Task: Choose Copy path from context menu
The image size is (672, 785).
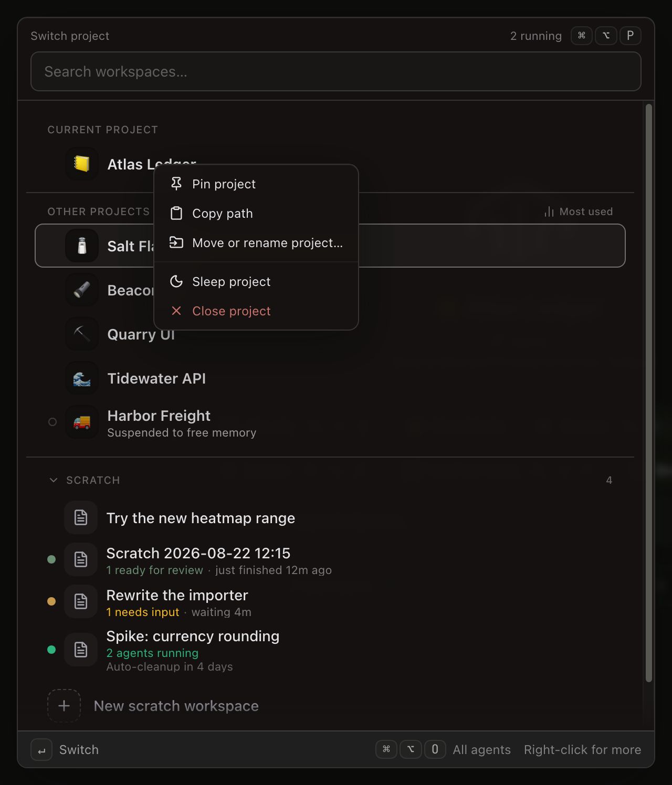Action: (x=256, y=214)
